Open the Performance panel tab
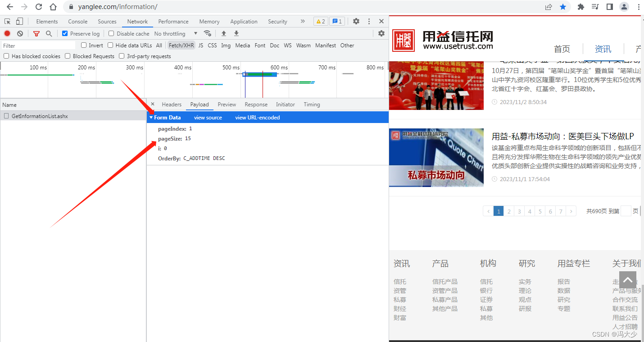Screen dimensions: 644x342 pos(173,21)
